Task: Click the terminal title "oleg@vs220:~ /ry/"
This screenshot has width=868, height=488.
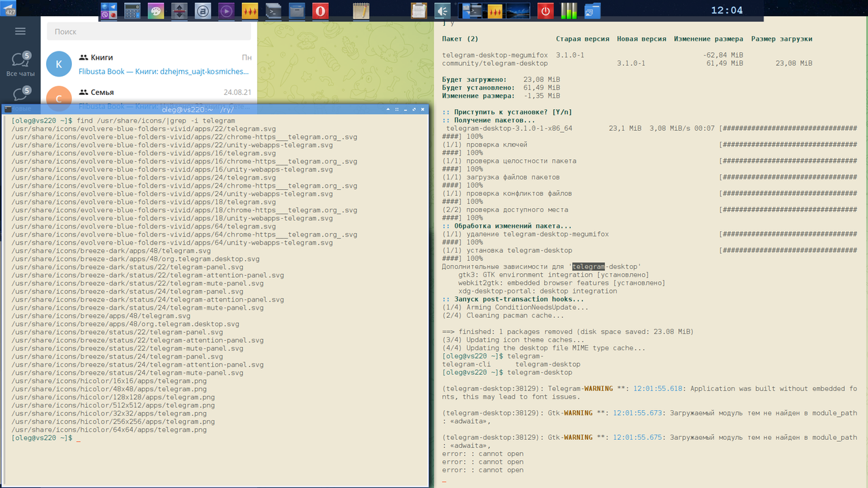Action: click(197, 109)
